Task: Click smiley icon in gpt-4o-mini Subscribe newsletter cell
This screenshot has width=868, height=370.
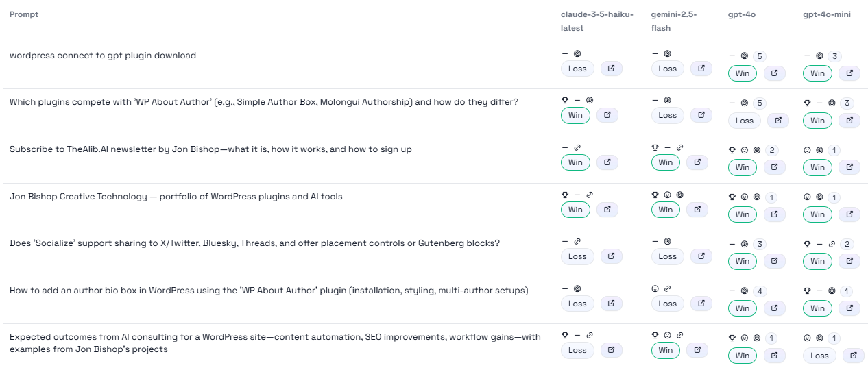Action: pos(807,150)
